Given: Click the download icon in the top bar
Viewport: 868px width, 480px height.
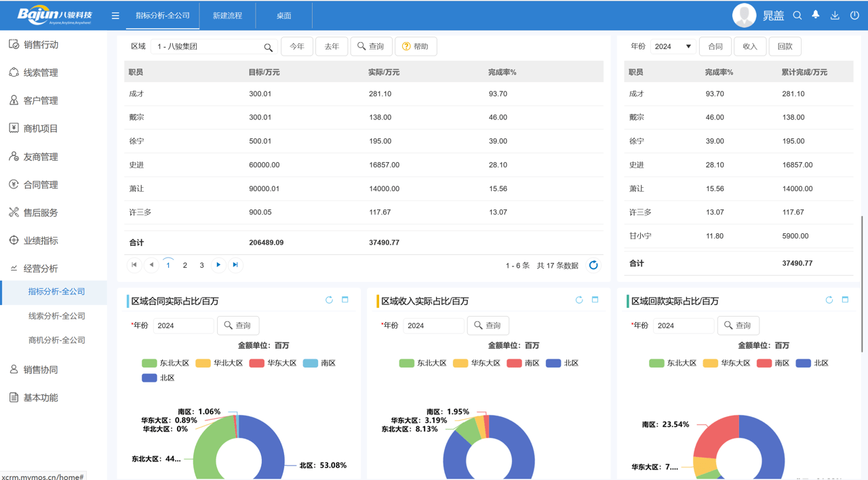Looking at the screenshot, I should (x=834, y=15).
